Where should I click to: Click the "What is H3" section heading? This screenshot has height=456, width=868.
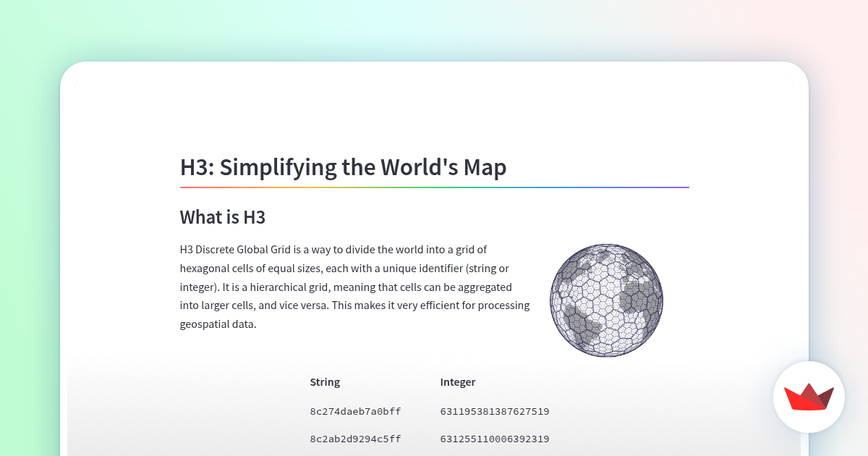(222, 217)
